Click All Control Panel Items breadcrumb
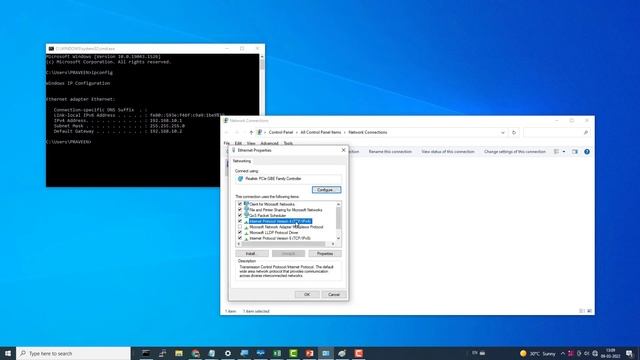Screen dimensions: 640x360 [x=321, y=132]
